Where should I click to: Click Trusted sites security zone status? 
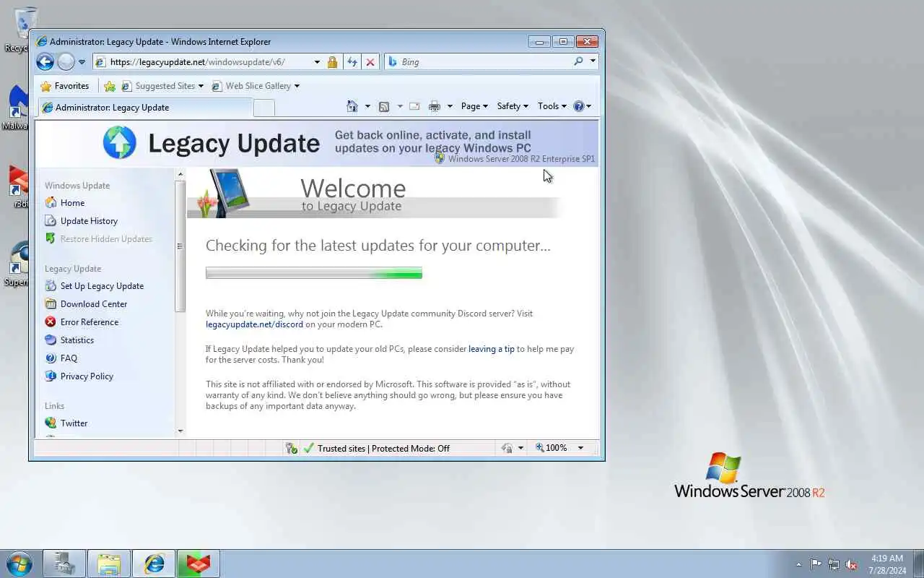click(383, 449)
